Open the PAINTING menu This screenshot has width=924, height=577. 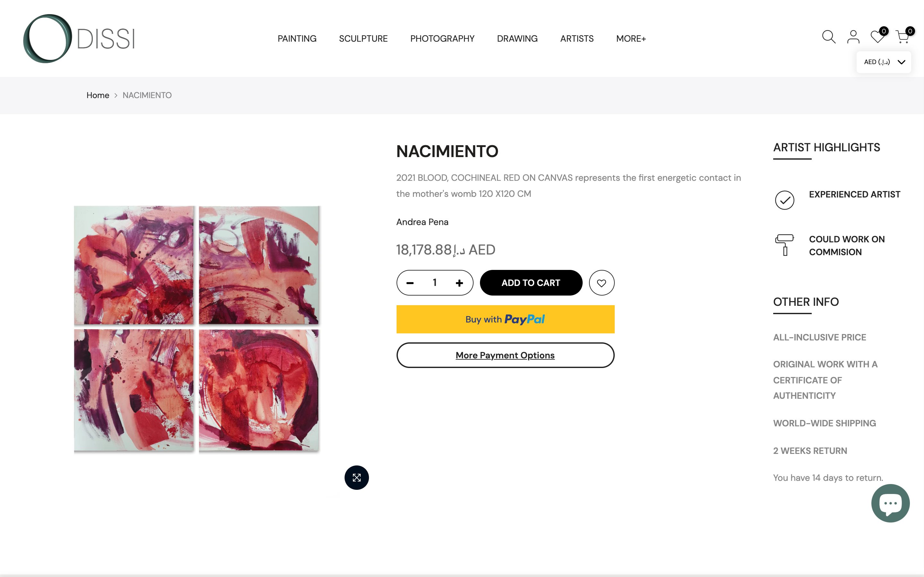pyautogui.click(x=297, y=38)
